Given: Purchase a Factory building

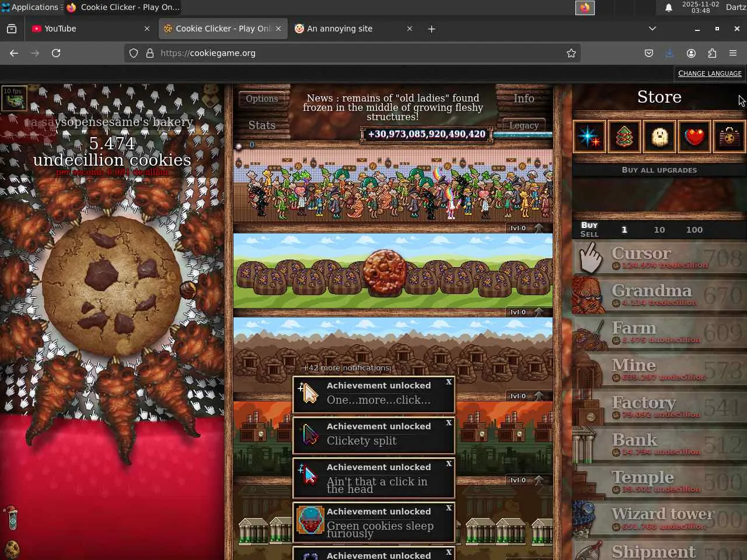Looking at the screenshot, I should pos(659,407).
